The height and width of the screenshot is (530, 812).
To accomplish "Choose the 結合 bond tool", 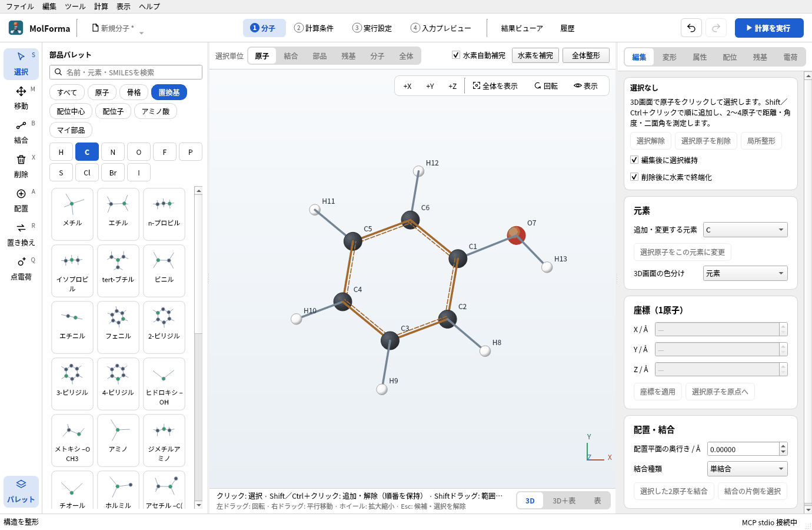I will (21, 132).
